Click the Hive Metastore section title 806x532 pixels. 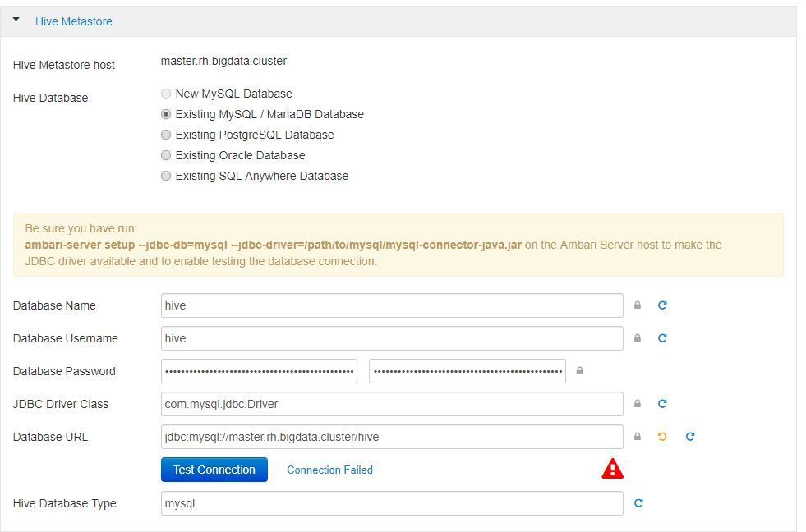[74, 21]
